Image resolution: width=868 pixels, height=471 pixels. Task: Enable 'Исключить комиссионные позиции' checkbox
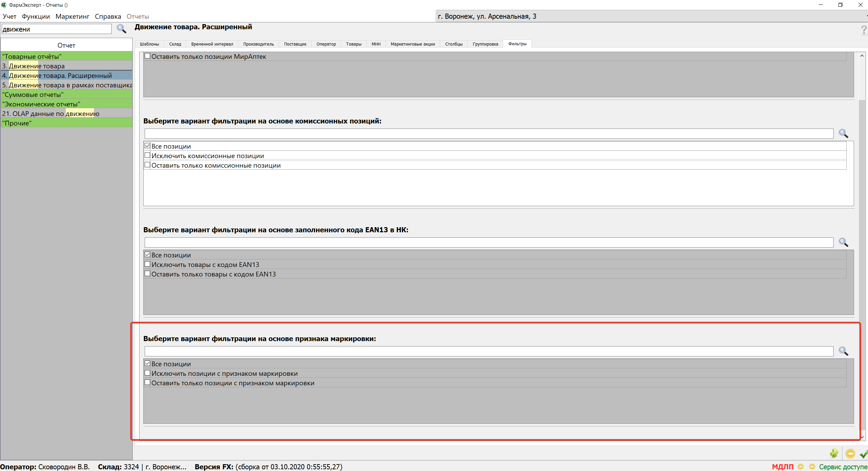pyautogui.click(x=147, y=155)
